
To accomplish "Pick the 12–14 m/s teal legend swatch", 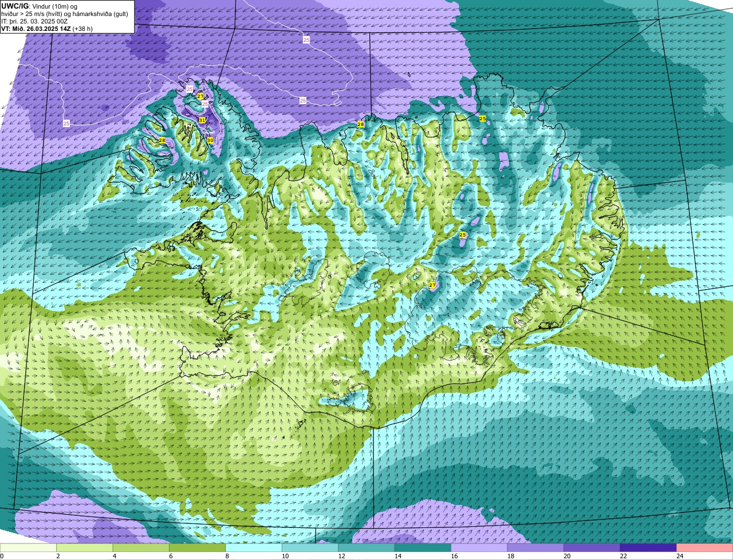I will coord(366,547).
